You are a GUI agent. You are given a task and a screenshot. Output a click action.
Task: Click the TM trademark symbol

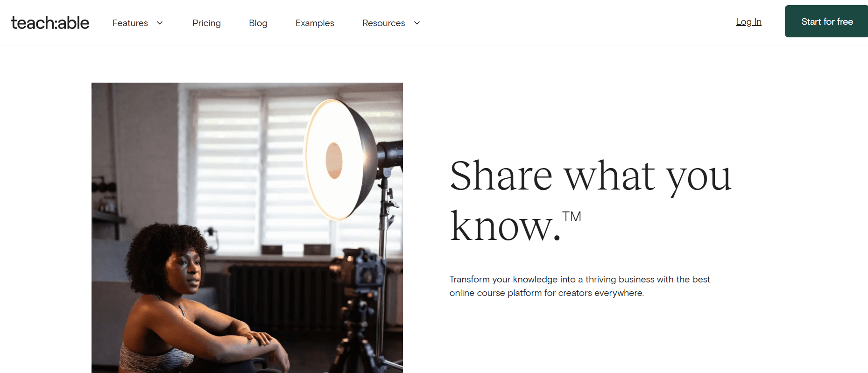[x=572, y=217]
